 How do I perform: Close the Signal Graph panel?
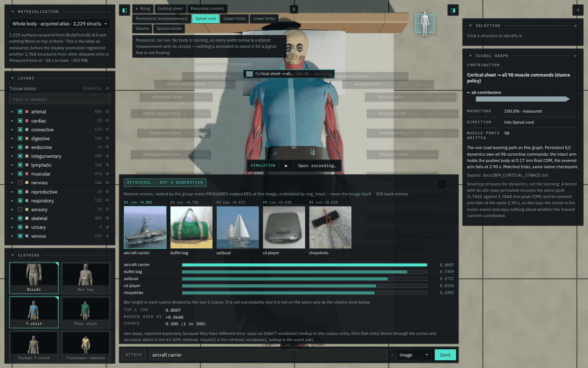point(576,56)
